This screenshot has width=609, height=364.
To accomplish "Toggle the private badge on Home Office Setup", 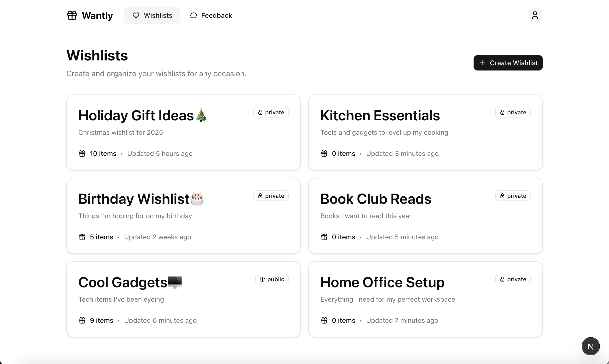I will [x=512, y=279].
